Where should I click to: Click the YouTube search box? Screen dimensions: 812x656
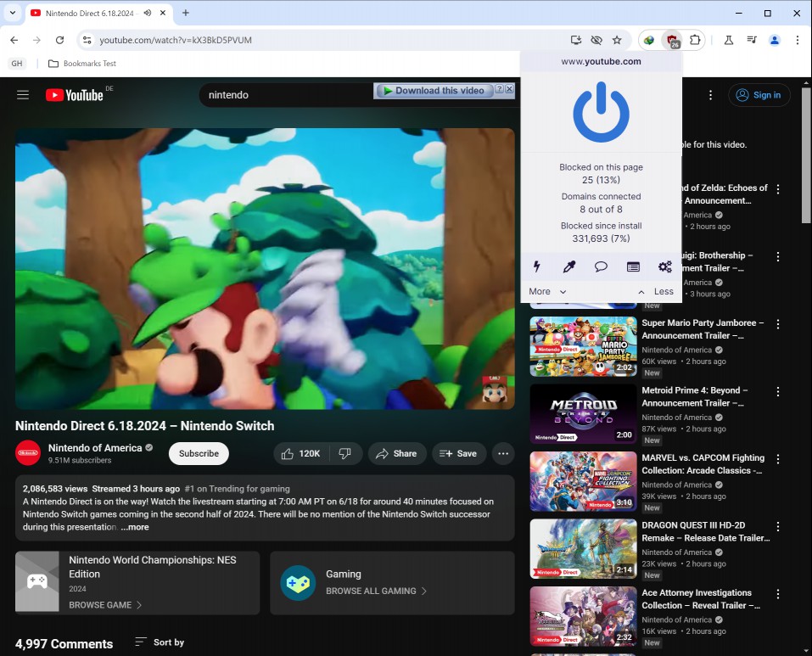pyautogui.click(x=285, y=95)
